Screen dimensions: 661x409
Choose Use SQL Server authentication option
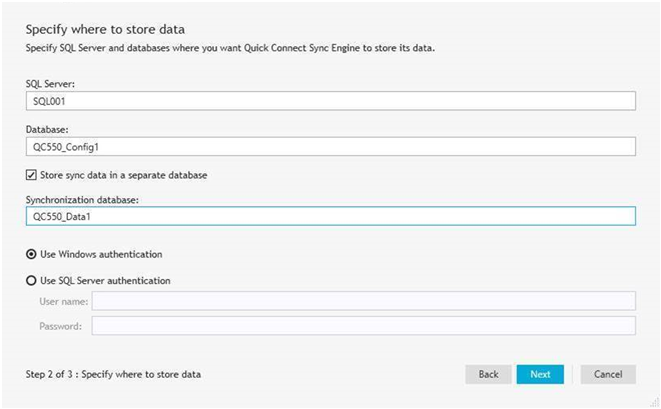click(x=31, y=280)
